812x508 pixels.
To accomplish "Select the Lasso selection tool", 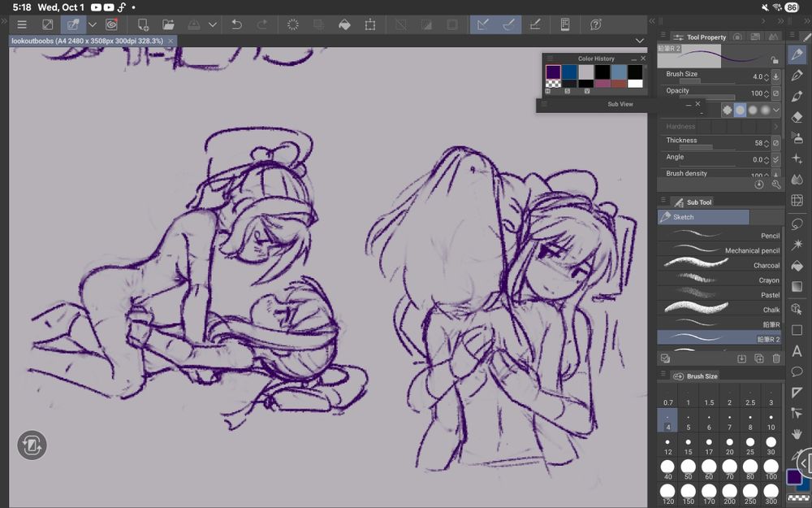I will click(797, 224).
